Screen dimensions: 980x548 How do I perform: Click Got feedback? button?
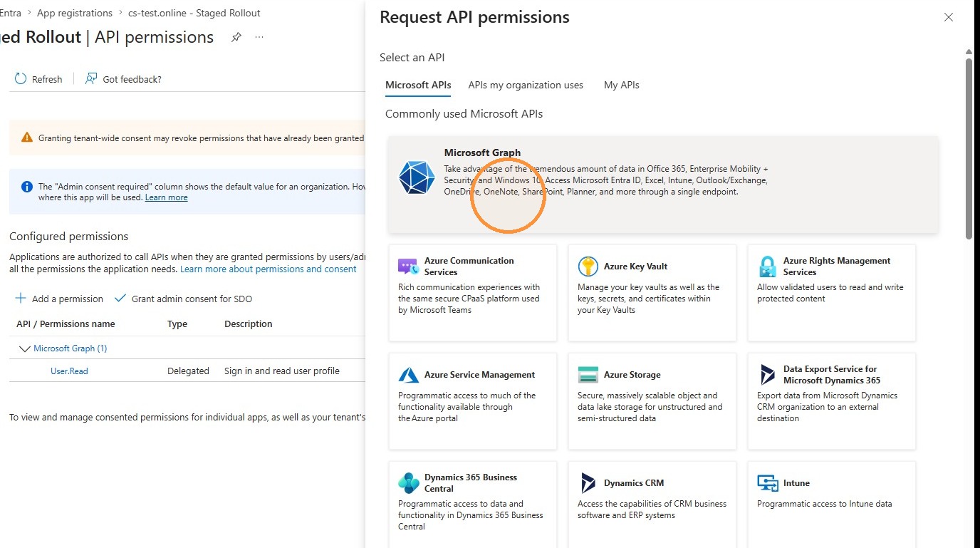point(123,79)
